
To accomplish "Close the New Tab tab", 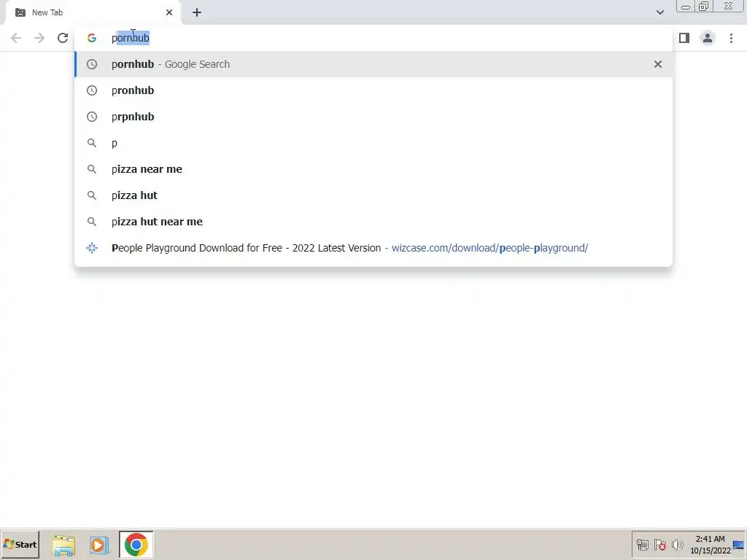I will tap(169, 12).
